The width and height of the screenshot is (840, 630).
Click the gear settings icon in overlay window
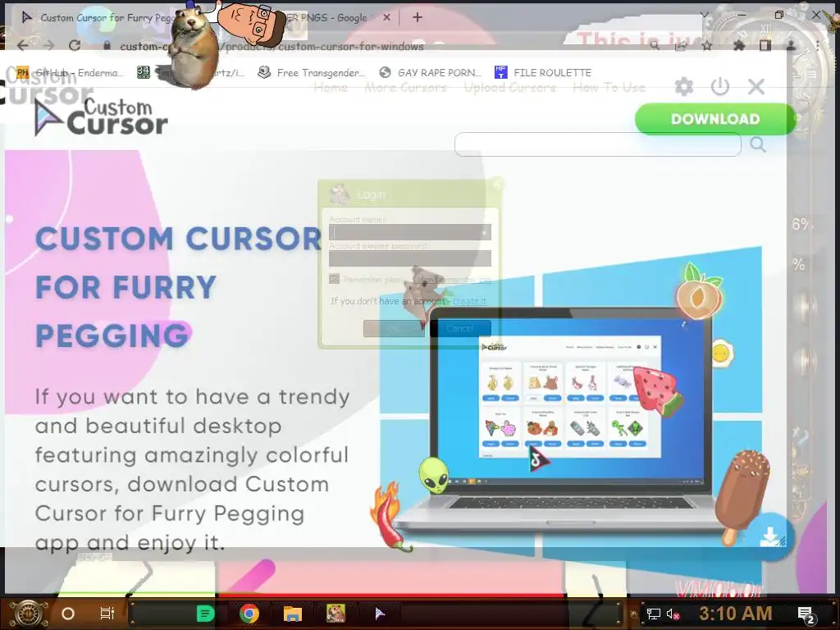click(684, 86)
